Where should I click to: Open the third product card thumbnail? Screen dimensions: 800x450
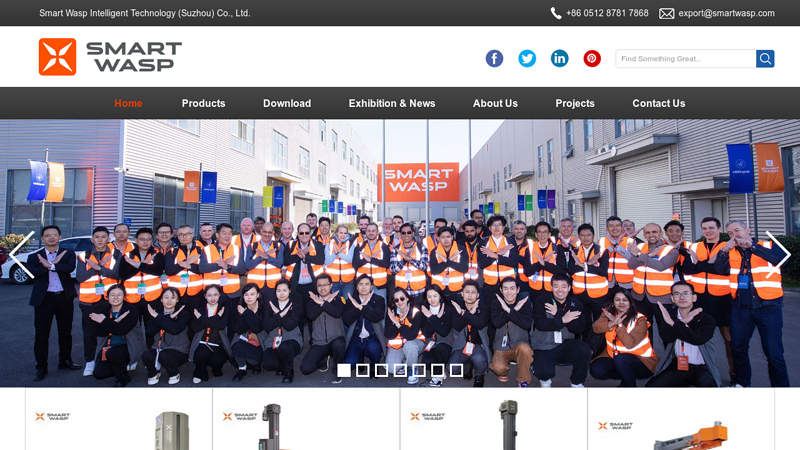click(x=493, y=419)
